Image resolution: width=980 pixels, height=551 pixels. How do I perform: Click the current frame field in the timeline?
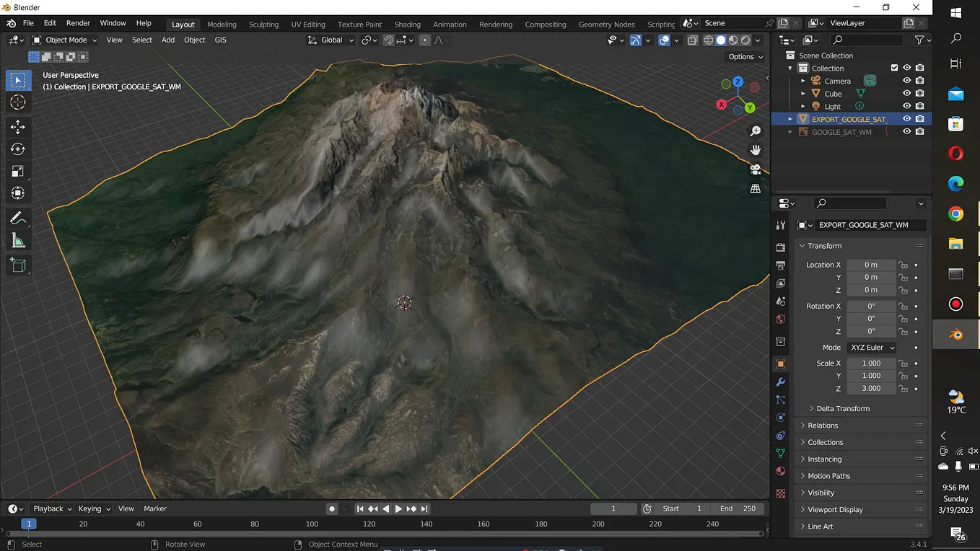tap(613, 508)
